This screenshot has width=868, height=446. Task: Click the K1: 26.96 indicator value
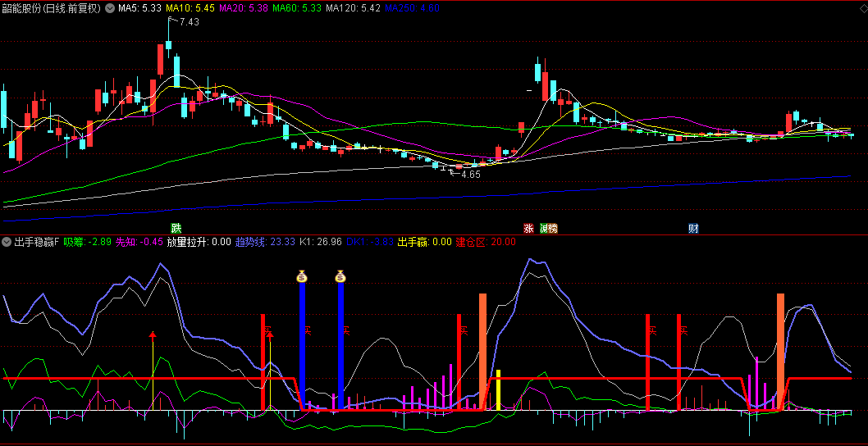[x=321, y=242]
